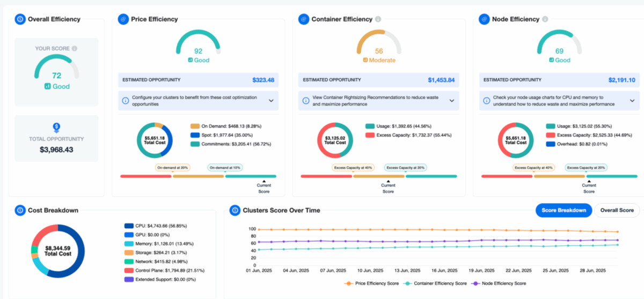Click the Container Efficiency header icon
The image size is (644, 299).
[304, 19]
